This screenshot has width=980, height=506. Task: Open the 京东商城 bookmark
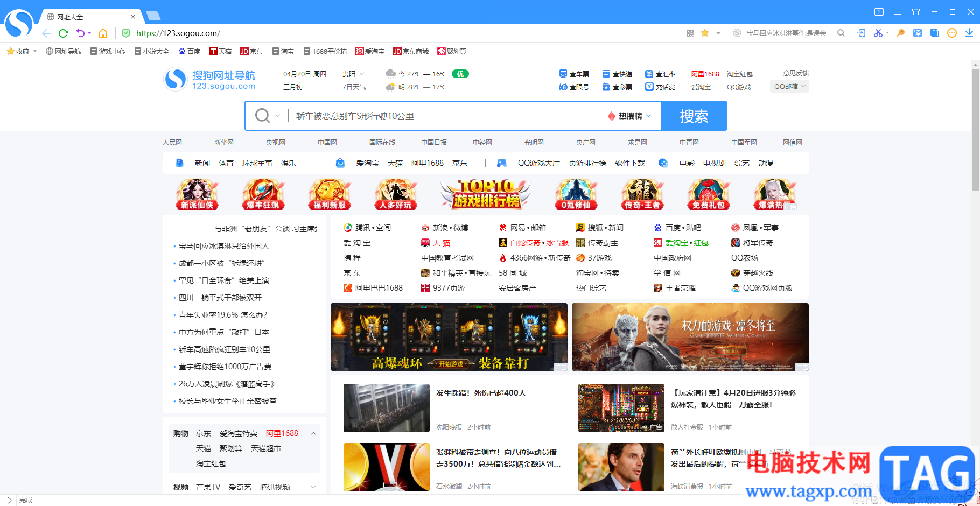coord(411,51)
